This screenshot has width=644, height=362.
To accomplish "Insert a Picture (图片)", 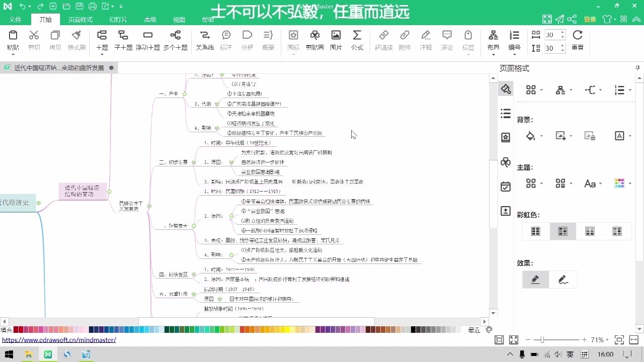I will tap(336, 40).
